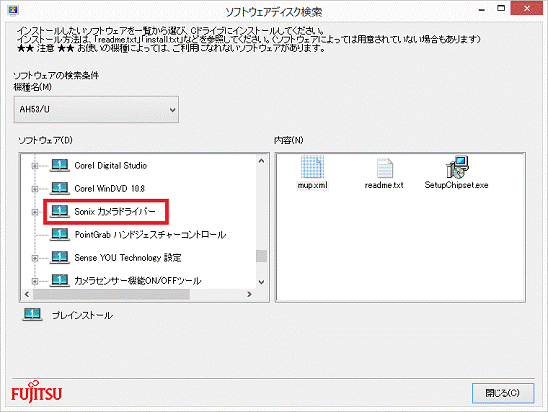548x412 pixels.
Task: Minimize the ソフトウェアディスク検索 window
Action: pyautogui.click(x=482, y=9)
